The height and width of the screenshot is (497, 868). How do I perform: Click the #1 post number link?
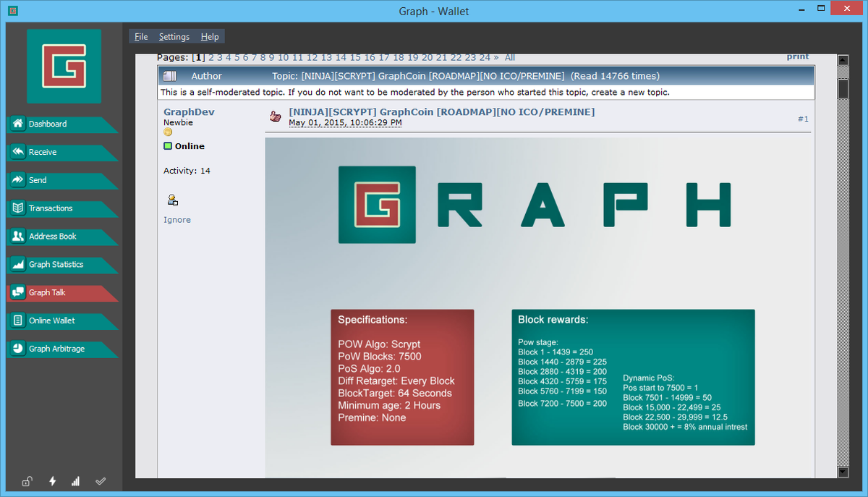pyautogui.click(x=803, y=119)
